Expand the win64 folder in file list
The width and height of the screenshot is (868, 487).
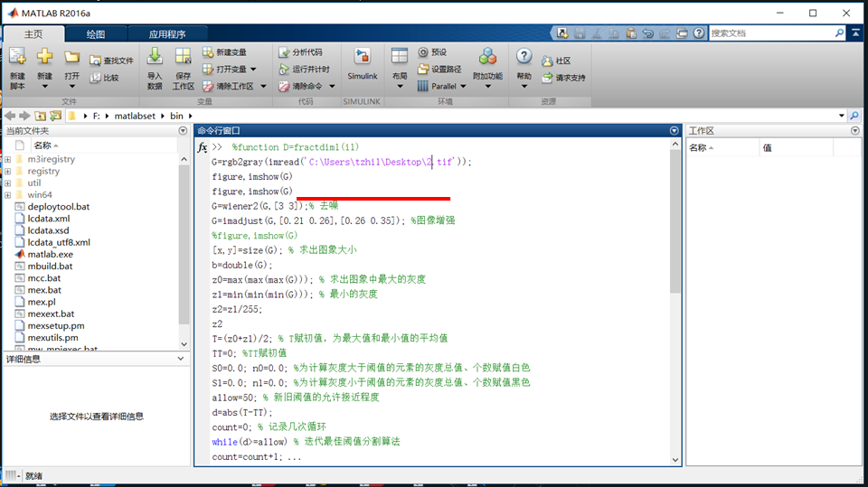[x=7, y=194]
